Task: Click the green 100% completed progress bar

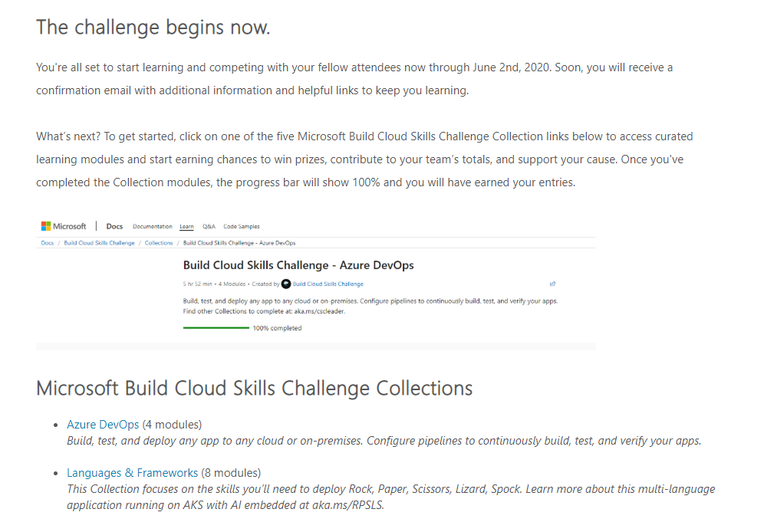Action: (x=216, y=328)
